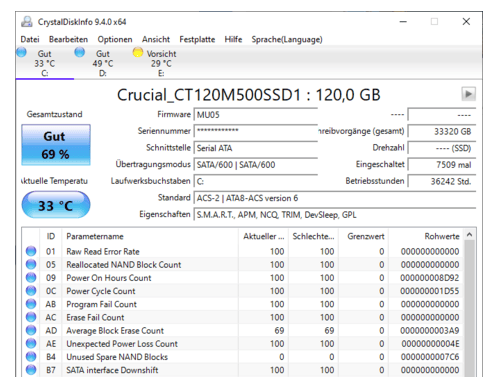Click the Drehzahl value ---- (SSD)
Viewport: 500px width, 377px height.
click(442, 148)
